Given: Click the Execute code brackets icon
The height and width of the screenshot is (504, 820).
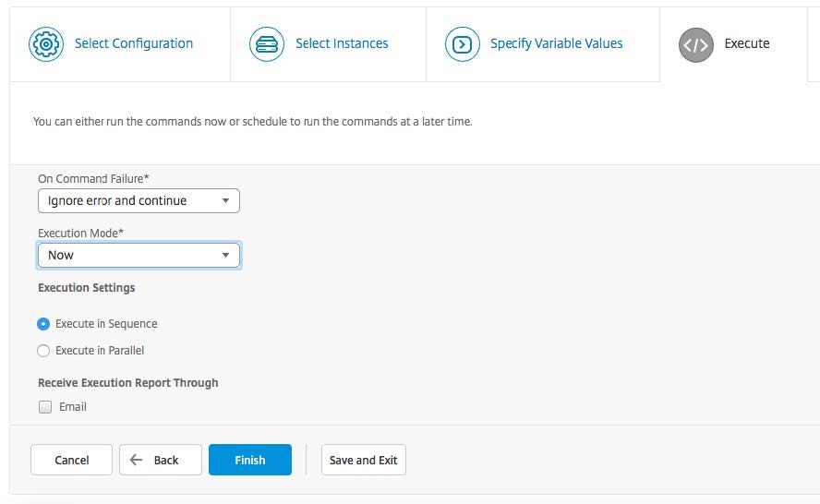Looking at the screenshot, I should click(x=696, y=45).
